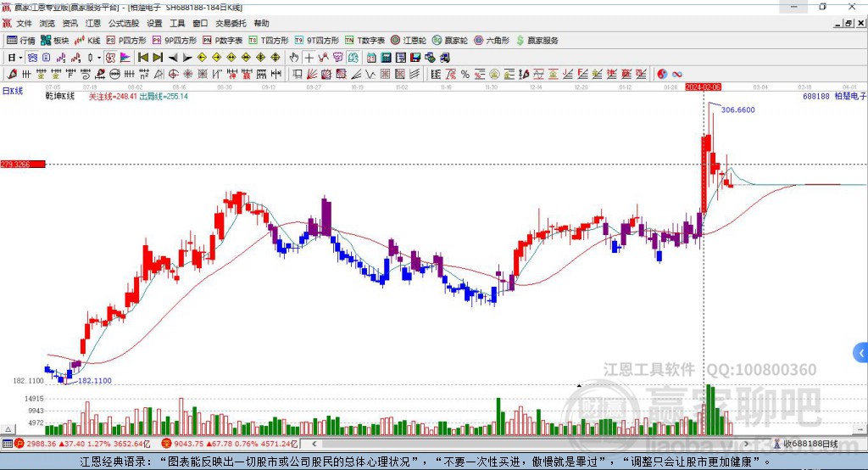Move chart right with black right arrow
The height and width of the screenshot is (470, 868).
tap(187, 58)
